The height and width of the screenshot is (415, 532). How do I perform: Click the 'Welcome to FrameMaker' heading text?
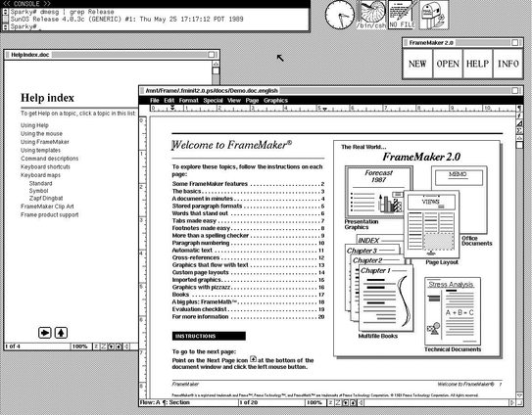[x=231, y=145]
